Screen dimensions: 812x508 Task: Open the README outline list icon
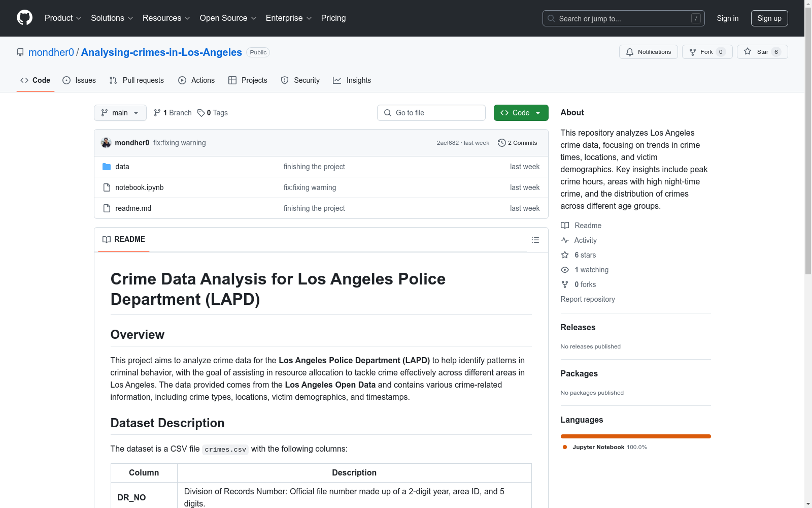click(x=535, y=240)
